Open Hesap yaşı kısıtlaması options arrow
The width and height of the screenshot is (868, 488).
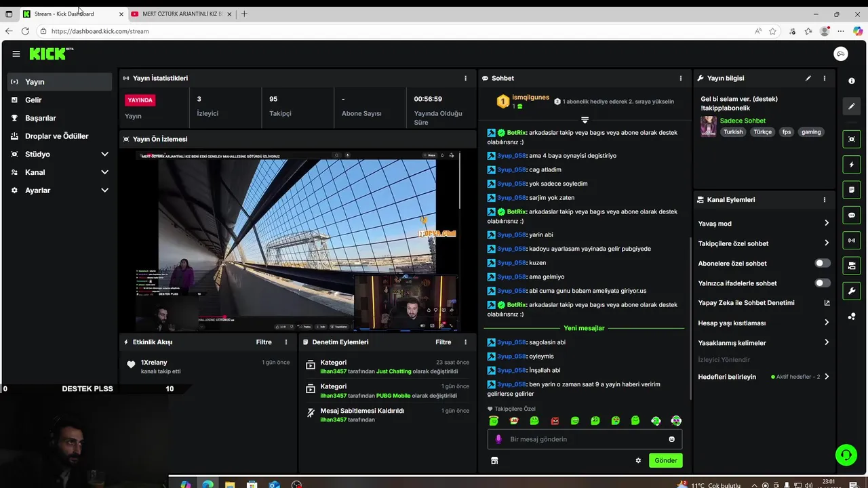point(826,323)
